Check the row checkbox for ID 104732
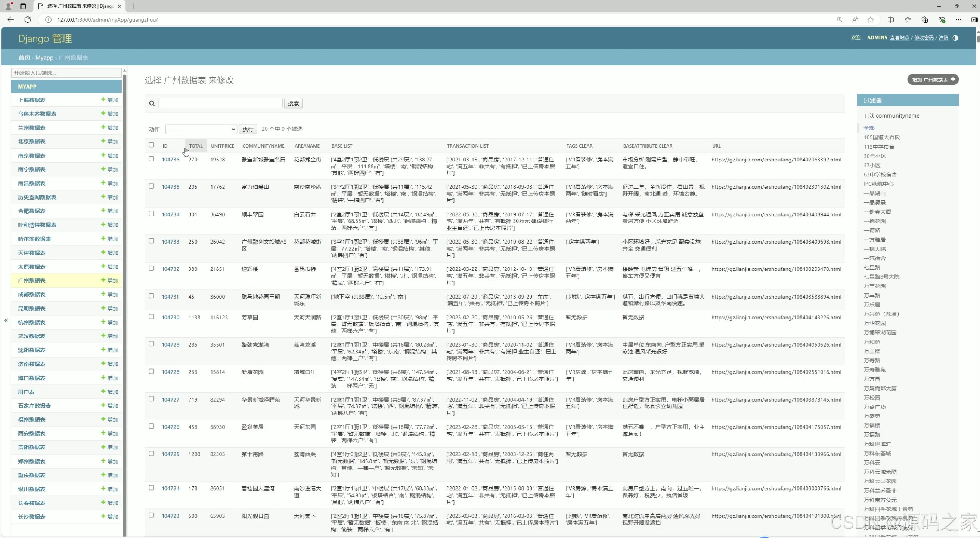980x538 pixels. point(151,268)
